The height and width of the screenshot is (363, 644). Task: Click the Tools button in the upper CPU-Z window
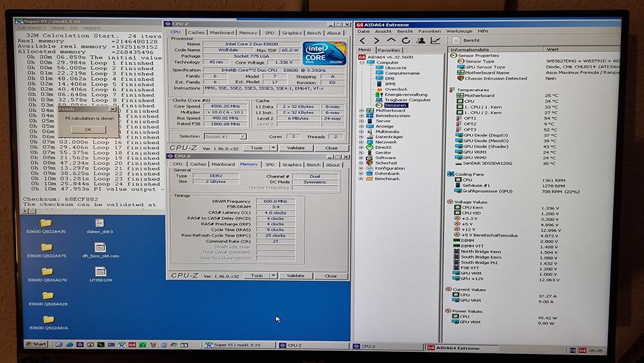click(257, 148)
